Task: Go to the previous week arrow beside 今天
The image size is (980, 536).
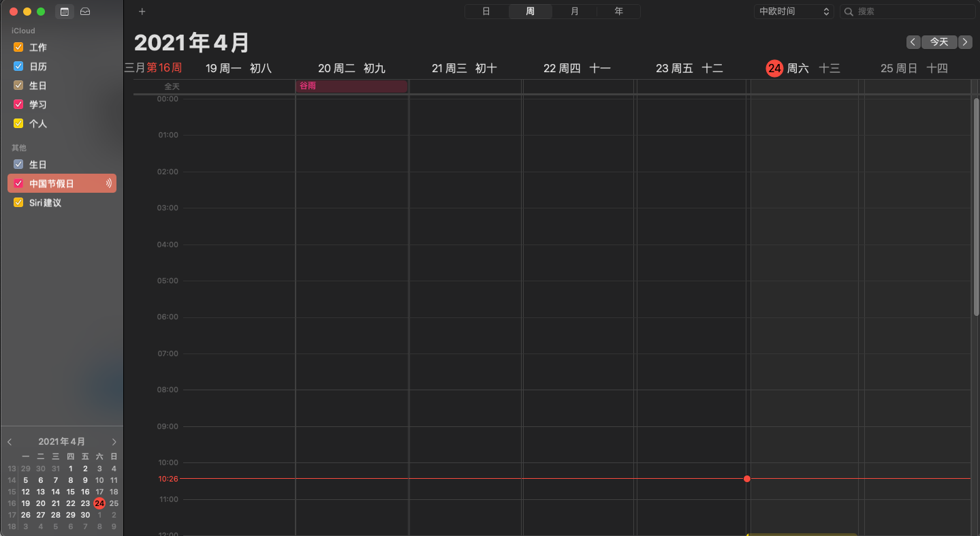Action: click(913, 42)
